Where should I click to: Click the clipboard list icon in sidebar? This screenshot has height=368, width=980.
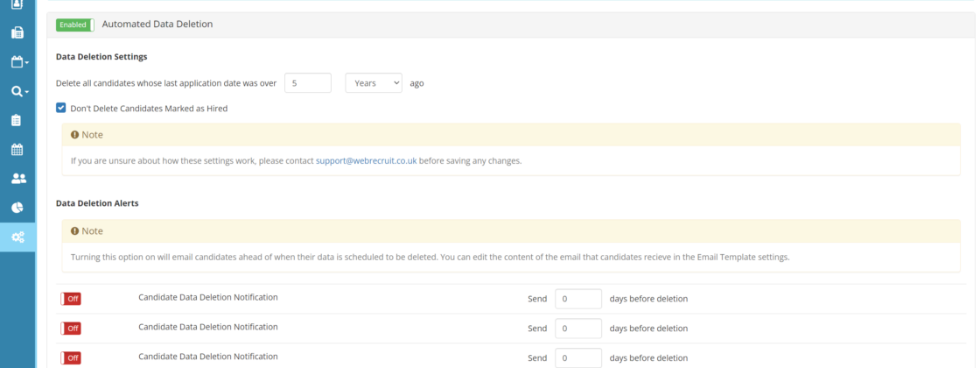pos(17,120)
